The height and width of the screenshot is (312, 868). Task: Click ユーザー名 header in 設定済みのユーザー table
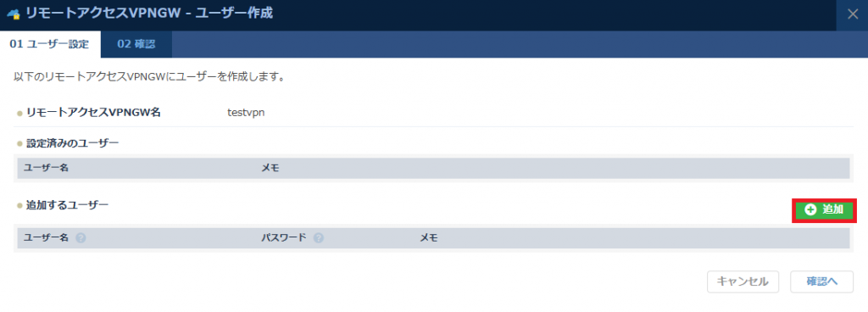tap(46, 168)
